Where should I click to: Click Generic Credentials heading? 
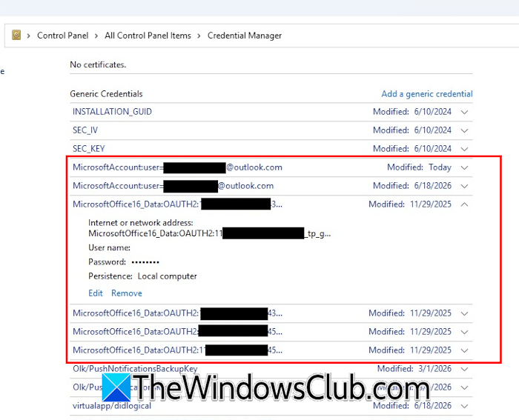(106, 94)
